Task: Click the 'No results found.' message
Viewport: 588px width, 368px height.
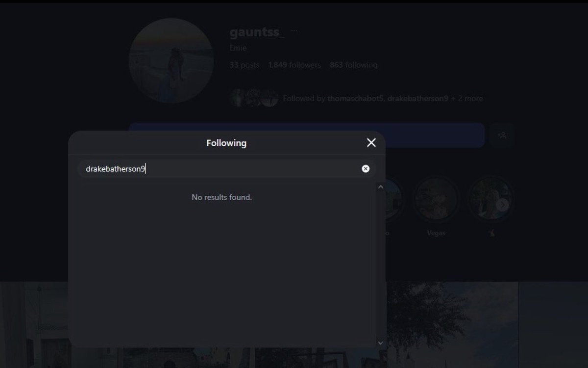Action: (x=221, y=197)
